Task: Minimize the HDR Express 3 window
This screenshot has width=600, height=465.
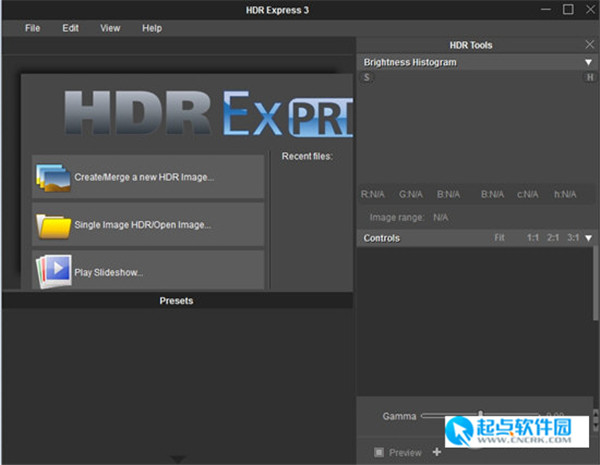Action: (546, 9)
